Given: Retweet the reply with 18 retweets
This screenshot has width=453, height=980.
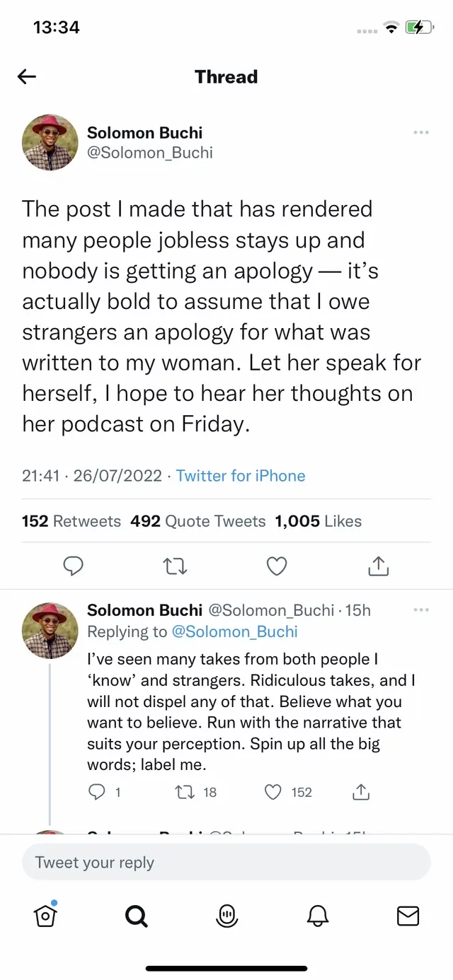Looking at the screenshot, I should [x=185, y=792].
